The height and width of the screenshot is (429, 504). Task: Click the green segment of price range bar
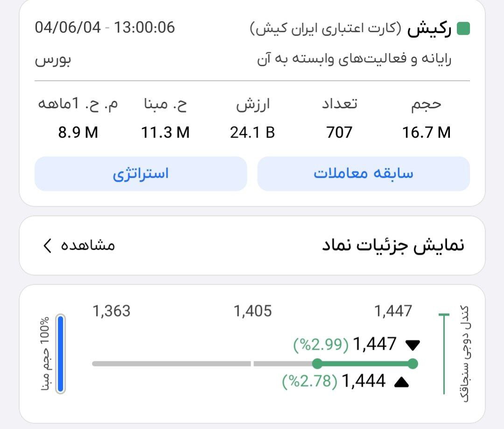364,364
